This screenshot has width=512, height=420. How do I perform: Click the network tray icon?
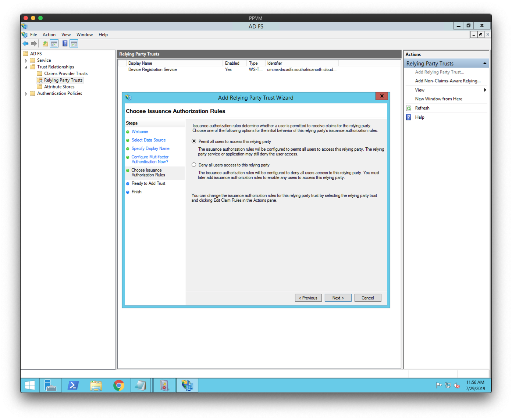pyautogui.click(x=448, y=385)
